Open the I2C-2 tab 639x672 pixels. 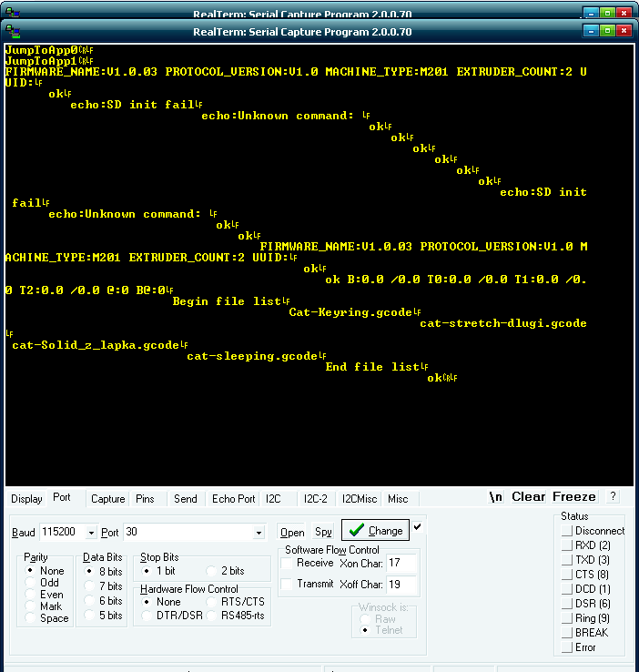click(x=315, y=499)
